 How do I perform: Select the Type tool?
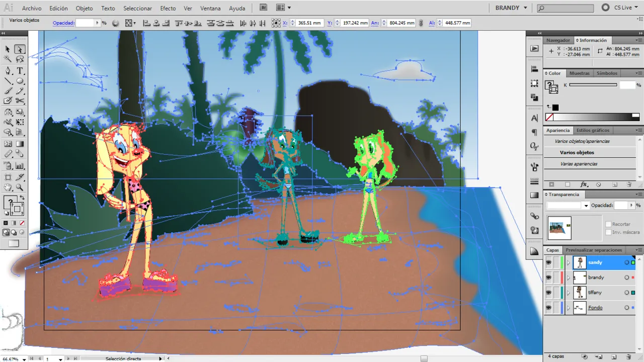click(20, 71)
